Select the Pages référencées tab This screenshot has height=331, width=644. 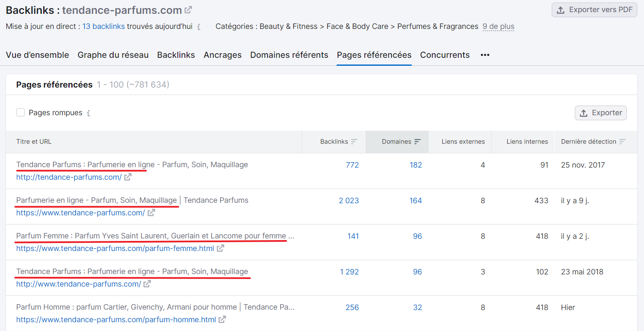pos(374,55)
